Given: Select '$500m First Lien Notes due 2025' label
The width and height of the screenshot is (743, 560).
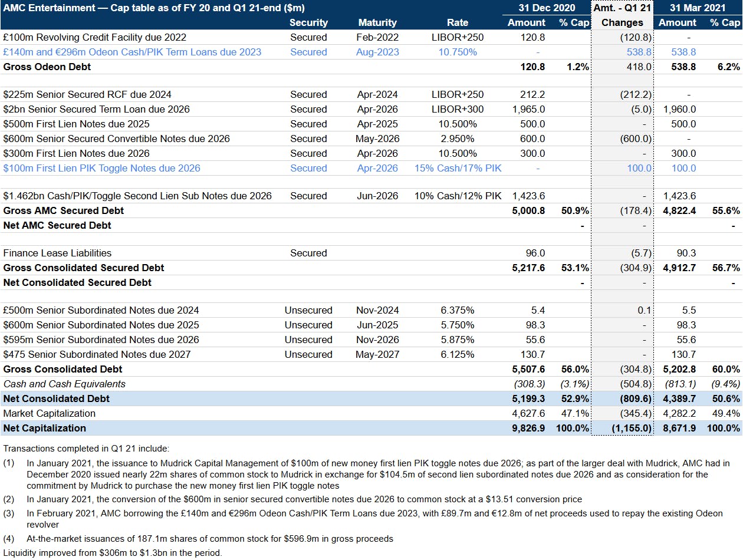Looking at the screenshot, I should pos(76,124).
